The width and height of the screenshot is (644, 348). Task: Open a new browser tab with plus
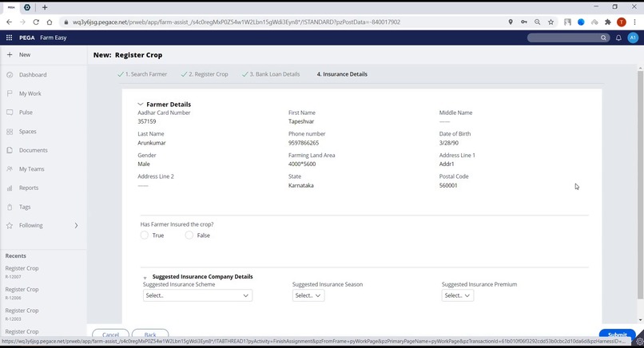[45, 7]
